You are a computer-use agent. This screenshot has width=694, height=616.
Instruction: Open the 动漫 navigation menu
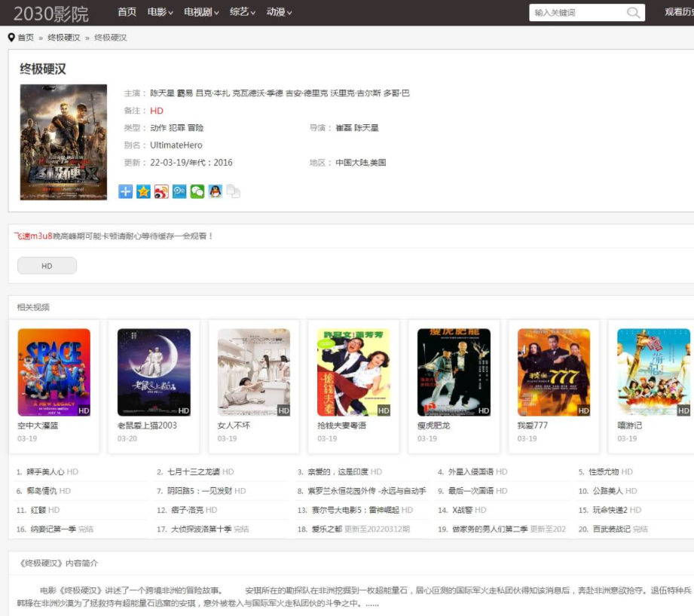280,12
